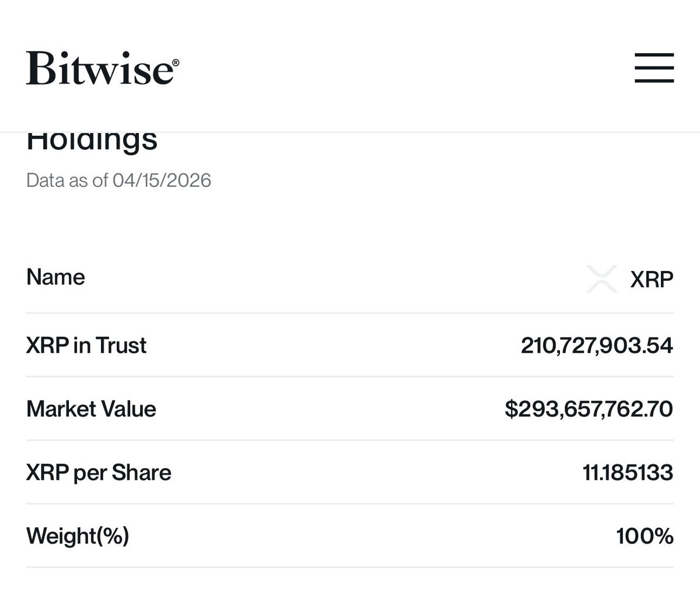Select the 210,727,903.54 trust amount

(597, 346)
